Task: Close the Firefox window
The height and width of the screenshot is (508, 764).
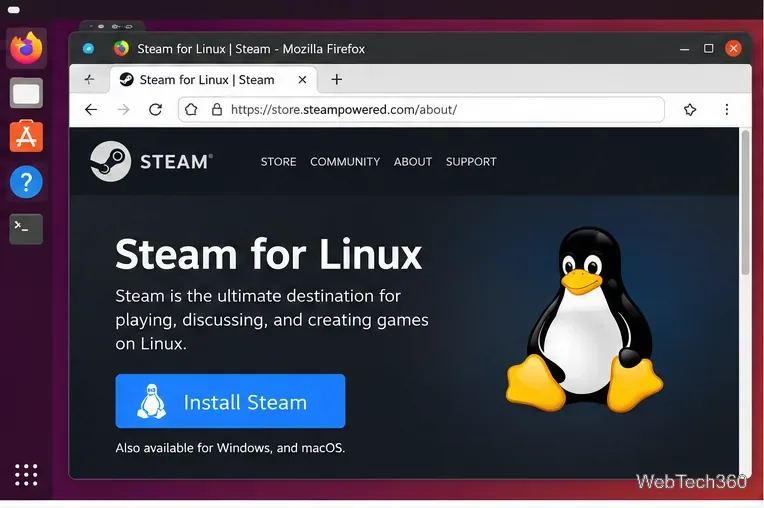Action: [733, 48]
